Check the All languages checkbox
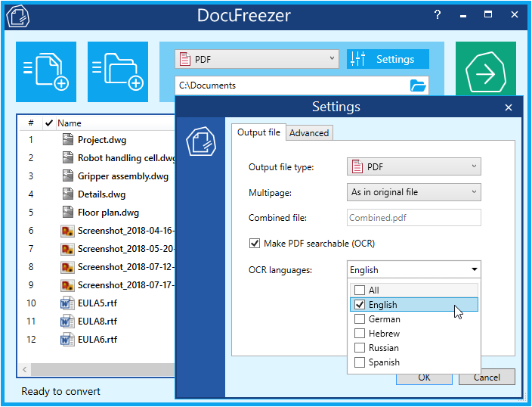 click(359, 290)
